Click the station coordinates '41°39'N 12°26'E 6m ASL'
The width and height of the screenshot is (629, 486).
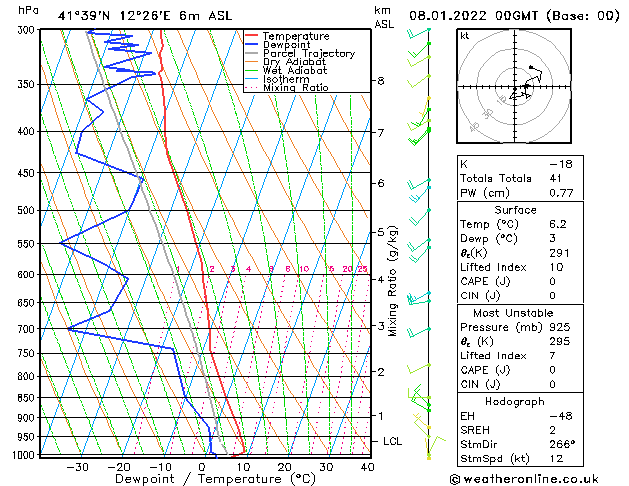[145, 16]
